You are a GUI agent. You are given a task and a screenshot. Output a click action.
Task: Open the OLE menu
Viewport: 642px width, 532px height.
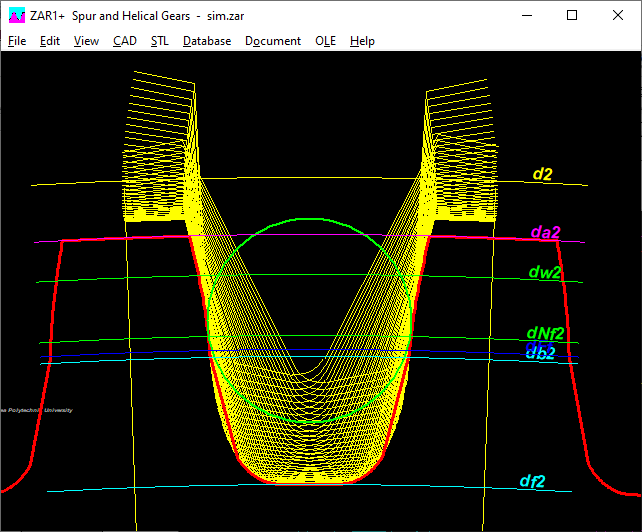click(x=325, y=41)
